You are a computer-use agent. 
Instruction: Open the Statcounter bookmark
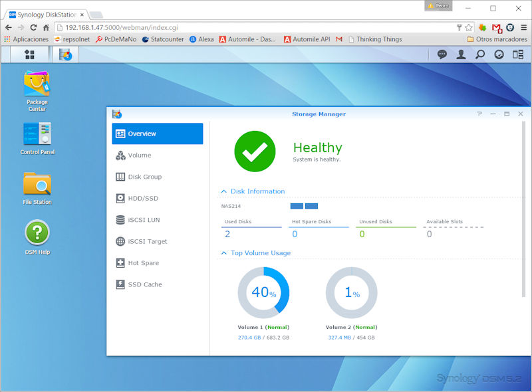pos(163,39)
